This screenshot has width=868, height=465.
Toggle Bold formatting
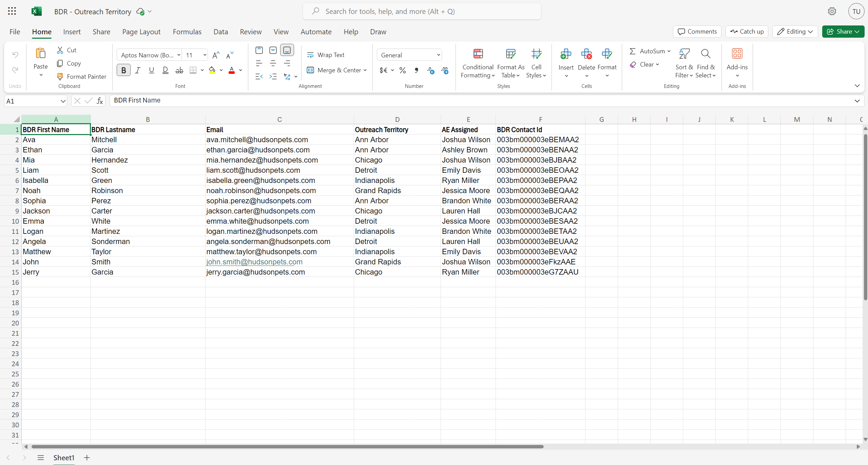[x=123, y=70]
